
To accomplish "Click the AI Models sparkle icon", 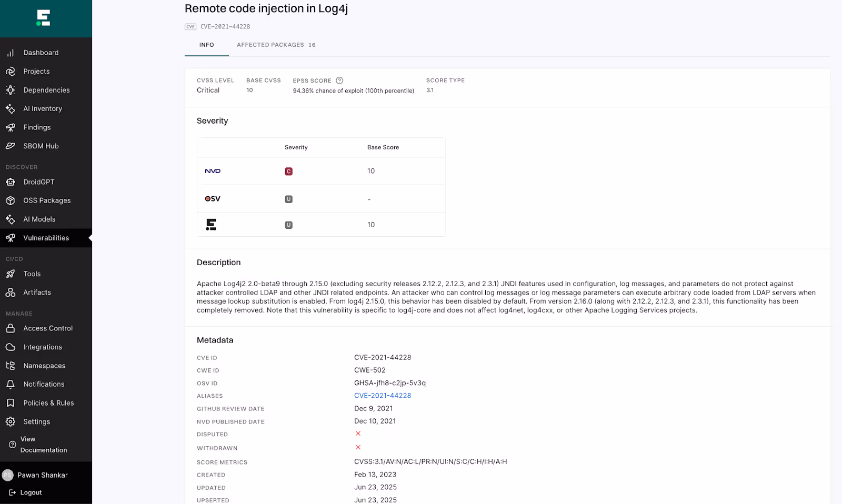I will point(11,219).
